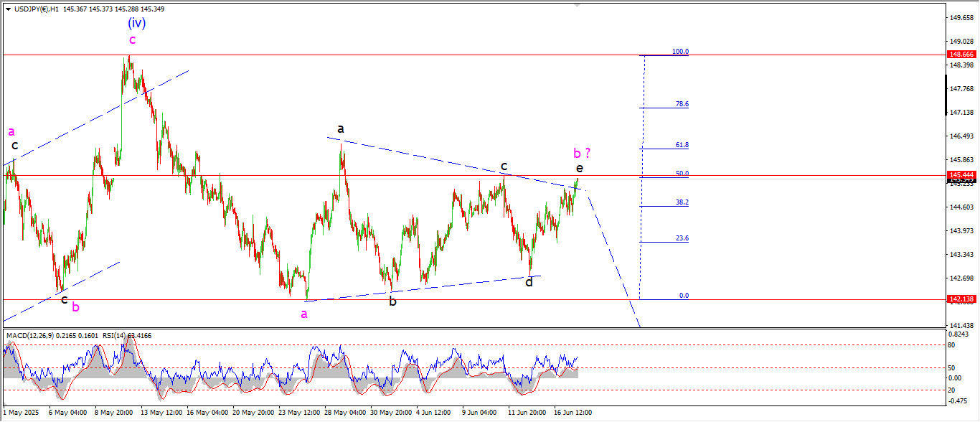
Task: Select the Fibonacci 61.8 level label
Action: point(682,145)
